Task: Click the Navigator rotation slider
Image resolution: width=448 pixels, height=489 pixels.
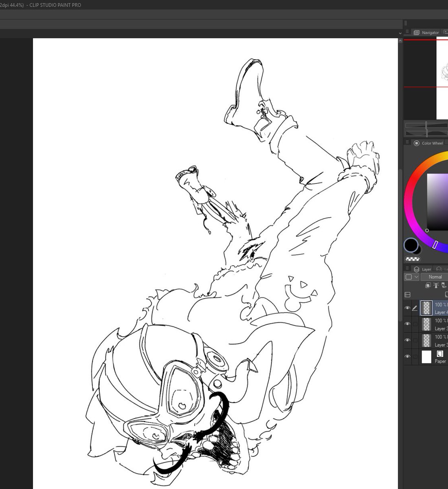Action: coord(426,133)
